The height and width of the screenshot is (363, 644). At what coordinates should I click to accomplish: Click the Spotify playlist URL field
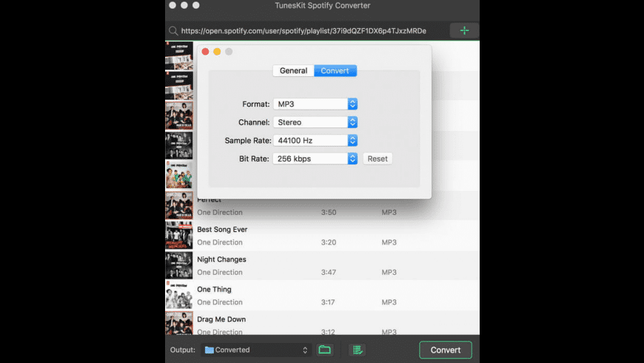click(x=303, y=31)
